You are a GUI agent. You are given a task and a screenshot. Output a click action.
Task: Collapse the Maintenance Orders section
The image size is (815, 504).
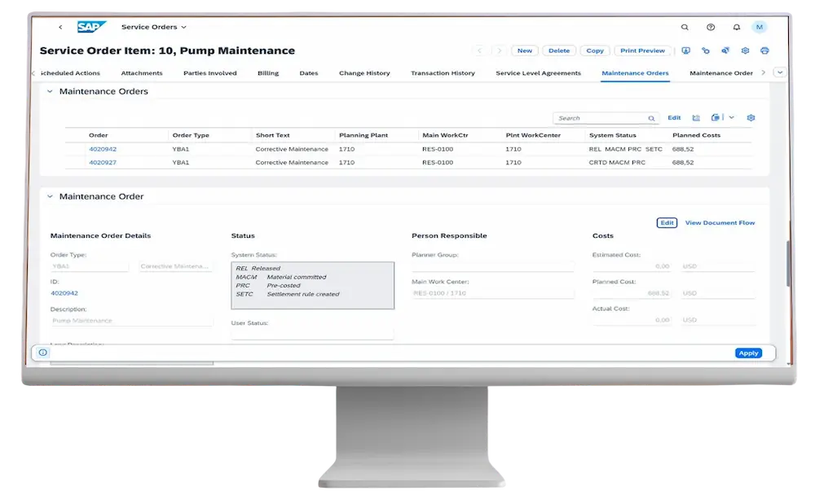pyautogui.click(x=50, y=91)
